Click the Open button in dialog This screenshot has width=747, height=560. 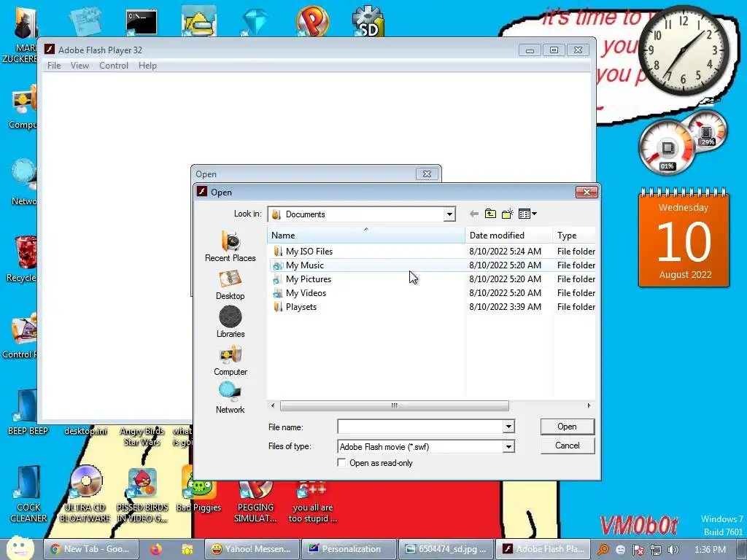[x=567, y=427]
